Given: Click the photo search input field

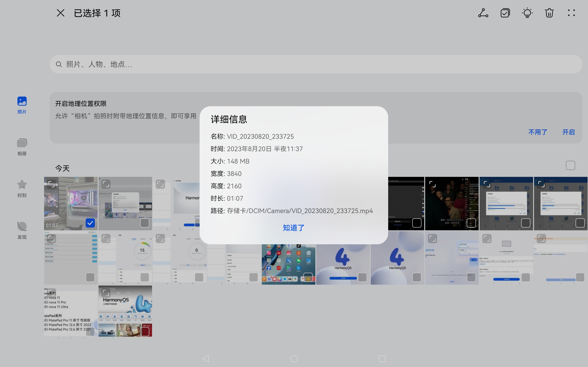Looking at the screenshot, I should click(316, 64).
